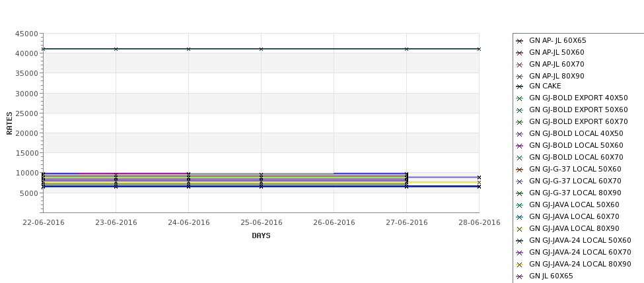The height and width of the screenshot is (283, 644).
Task: Click GN GJ-JAVA LOCAL 50X60 legend label
Action: 574,205
